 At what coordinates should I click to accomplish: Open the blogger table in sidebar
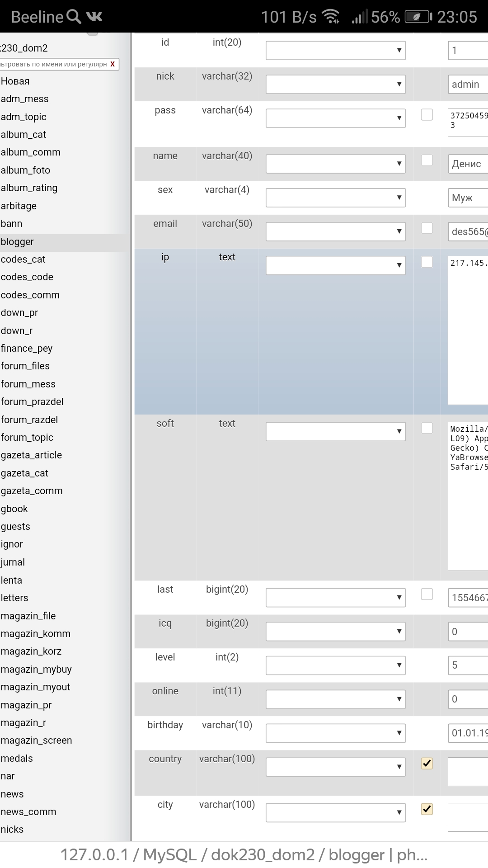click(x=17, y=242)
